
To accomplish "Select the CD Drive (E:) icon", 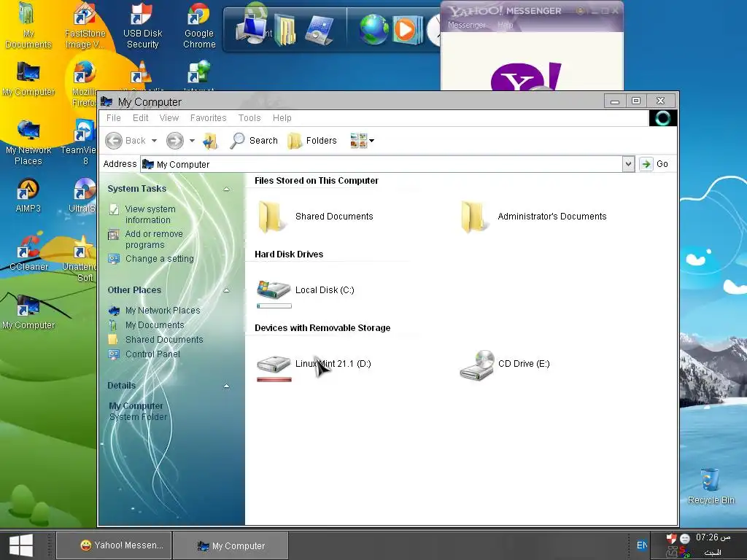I will pyautogui.click(x=477, y=365).
